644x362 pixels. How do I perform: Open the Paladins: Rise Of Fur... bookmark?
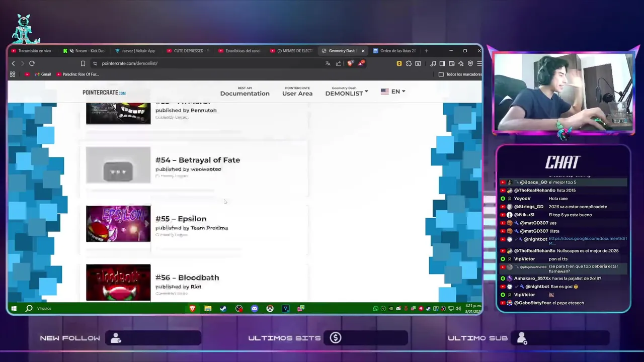(x=78, y=74)
